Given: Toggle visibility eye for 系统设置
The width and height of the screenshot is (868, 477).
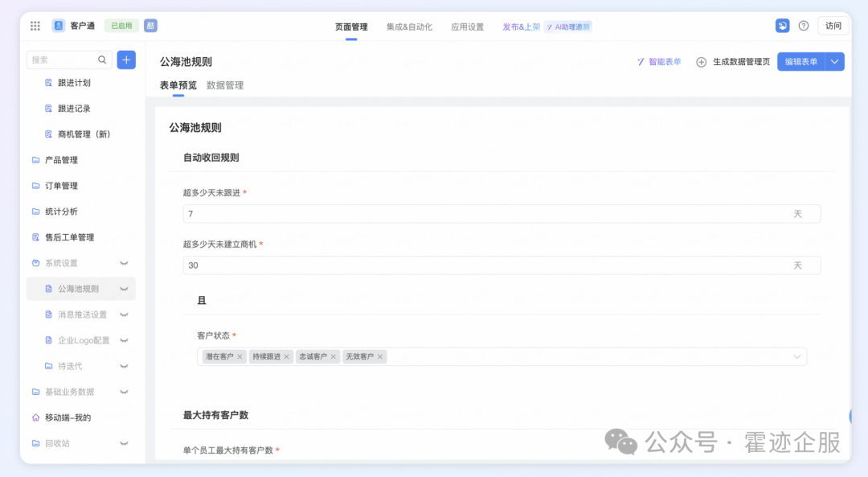Looking at the screenshot, I should pos(124,263).
